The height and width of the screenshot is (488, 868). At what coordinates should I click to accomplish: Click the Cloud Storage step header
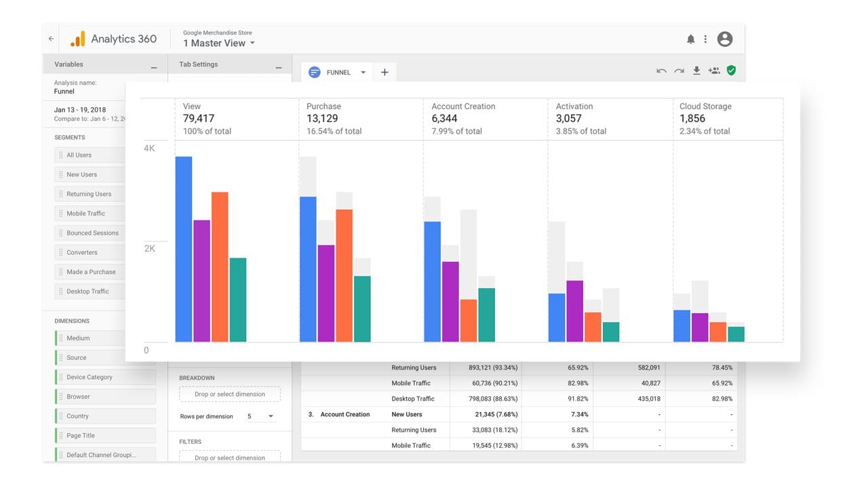click(728, 119)
